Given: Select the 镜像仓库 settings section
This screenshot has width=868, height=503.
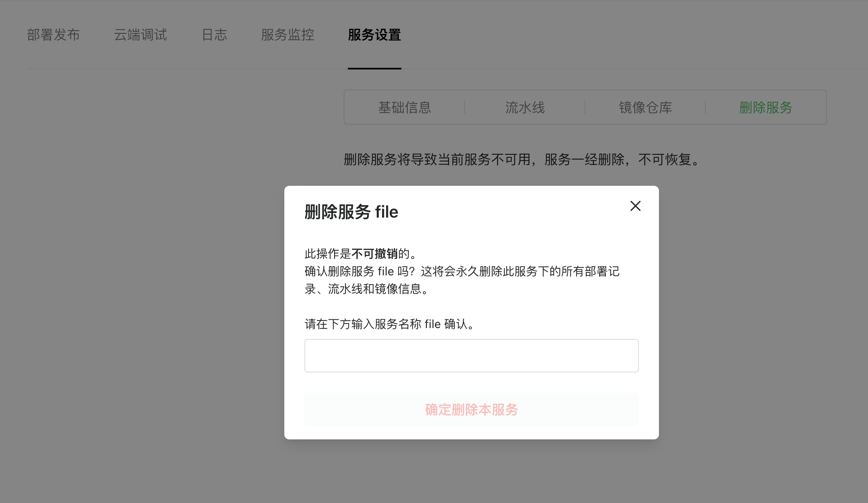Looking at the screenshot, I should (x=645, y=108).
